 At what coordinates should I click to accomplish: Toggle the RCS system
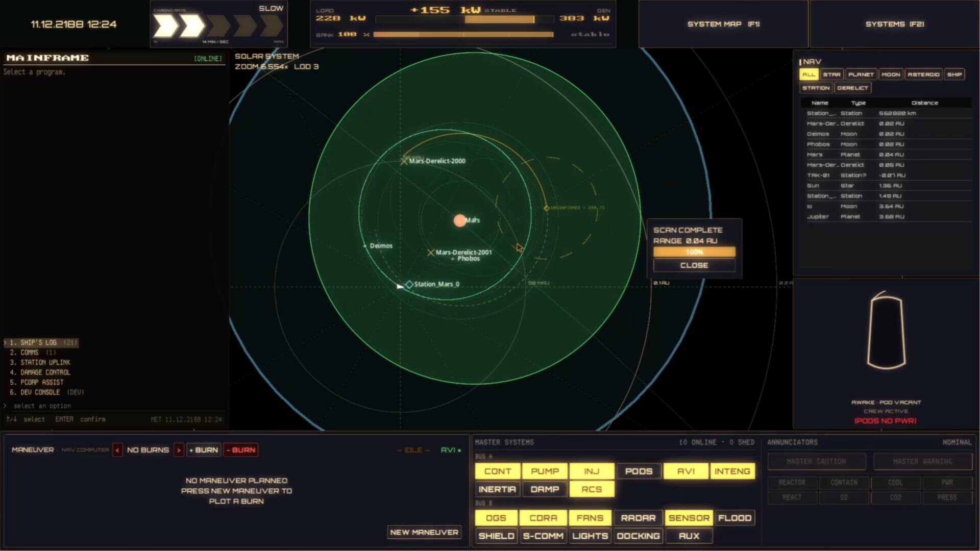(592, 489)
